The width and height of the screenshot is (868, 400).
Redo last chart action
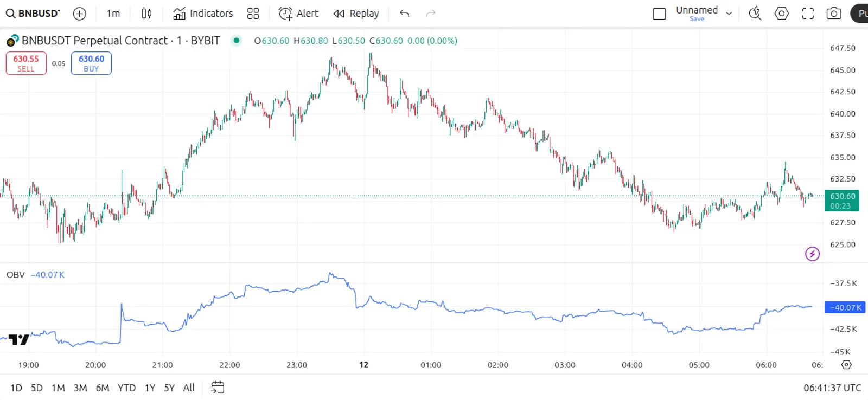[x=431, y=14]
